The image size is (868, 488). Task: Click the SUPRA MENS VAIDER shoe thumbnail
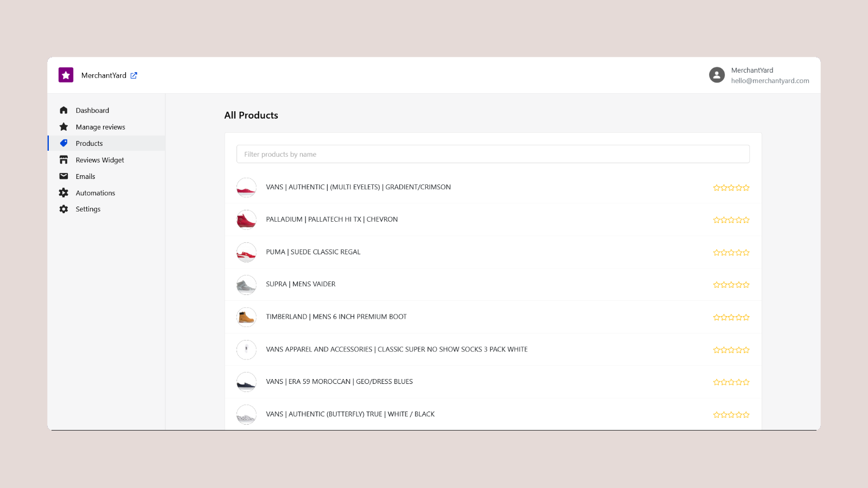(246, 285)
